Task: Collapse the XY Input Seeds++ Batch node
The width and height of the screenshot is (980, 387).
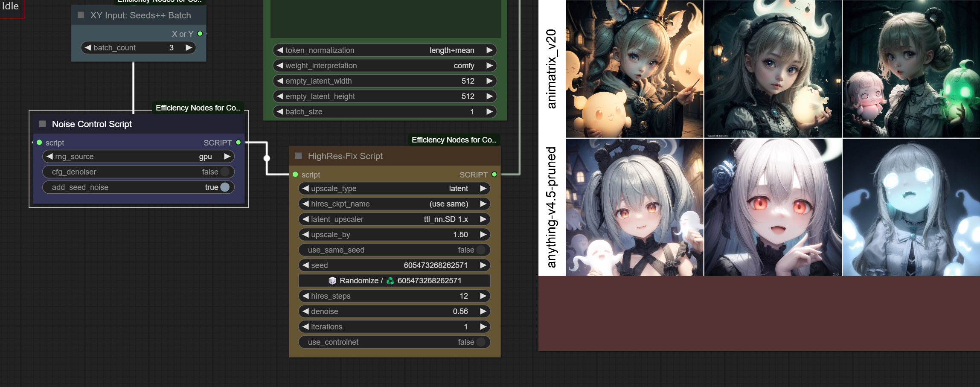Action: click(81, 15)
